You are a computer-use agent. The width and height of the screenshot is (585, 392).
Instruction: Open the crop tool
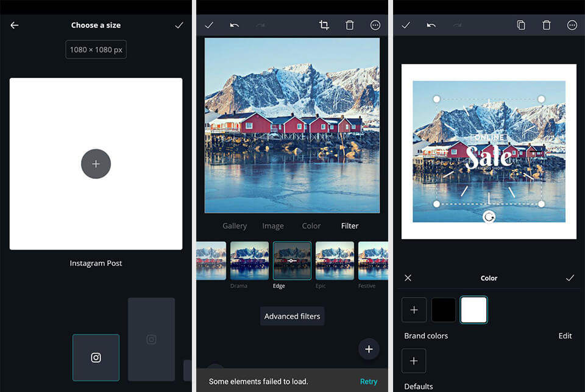click(324, 25)
